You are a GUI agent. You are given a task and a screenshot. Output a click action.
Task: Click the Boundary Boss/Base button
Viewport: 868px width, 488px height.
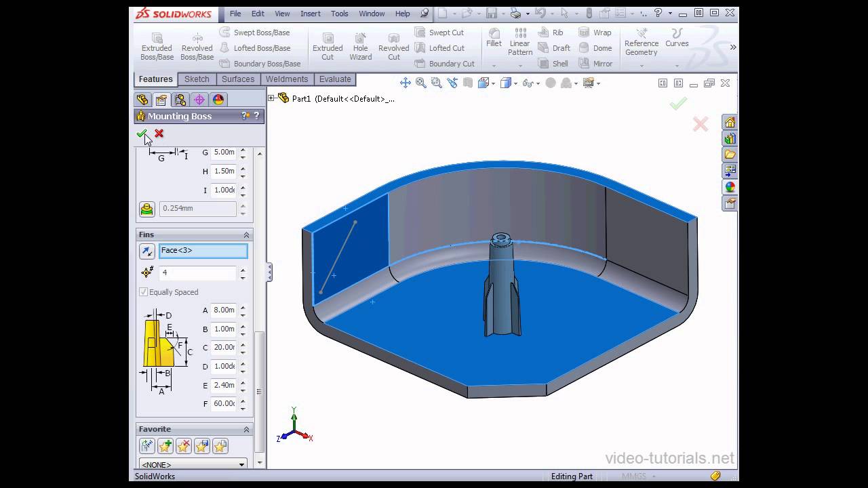coord(260,64)
